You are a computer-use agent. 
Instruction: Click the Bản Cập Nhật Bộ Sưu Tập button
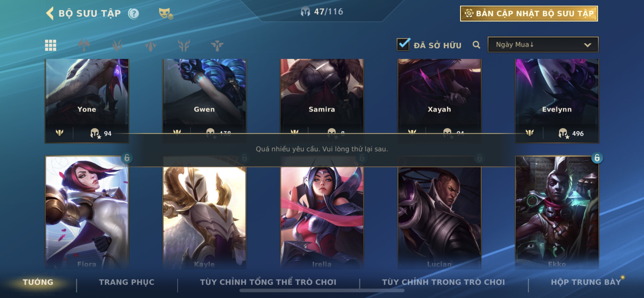529,13
